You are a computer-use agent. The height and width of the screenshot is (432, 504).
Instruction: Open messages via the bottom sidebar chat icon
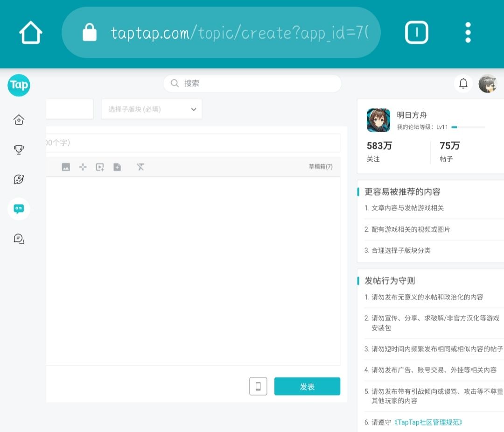pos(19,239)
